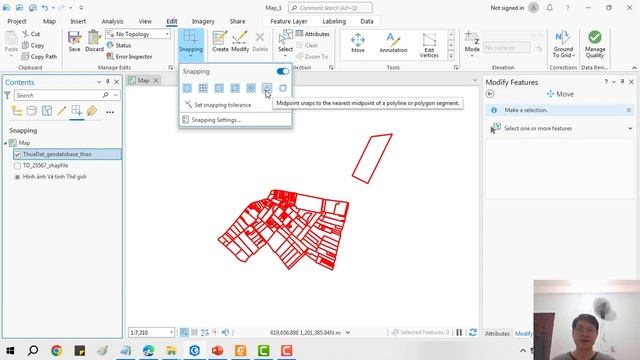Click refresh map icon in status bar
The image size is (640, 360).
pyautogui.click(x=473, y=333)
